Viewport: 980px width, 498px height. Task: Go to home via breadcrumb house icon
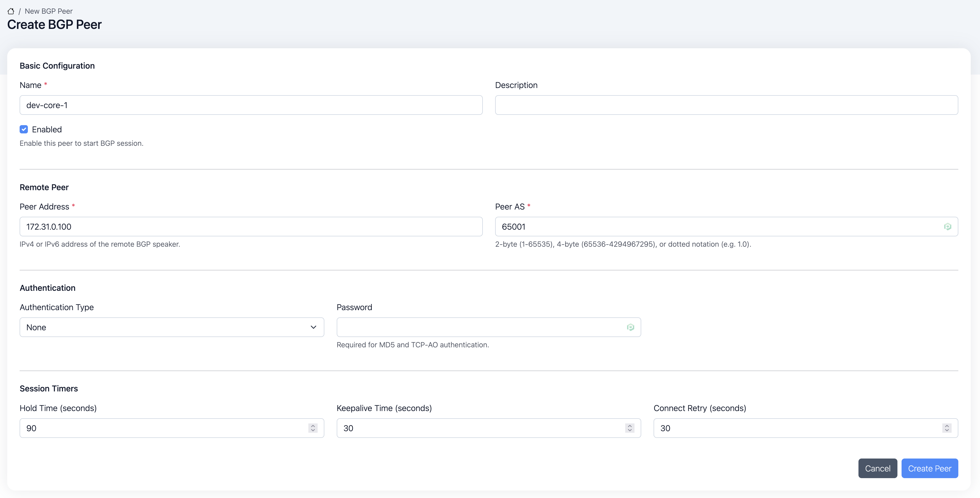[11, 11]
